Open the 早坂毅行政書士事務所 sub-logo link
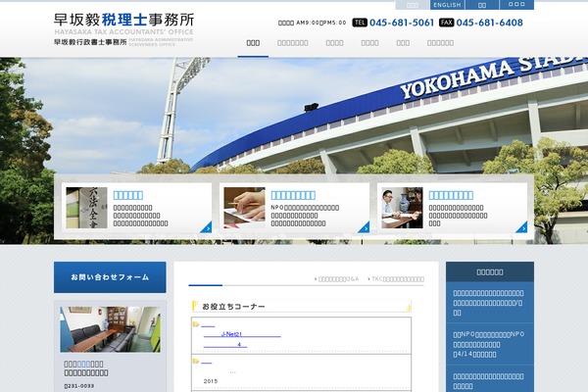 click(x=90, y=42)
